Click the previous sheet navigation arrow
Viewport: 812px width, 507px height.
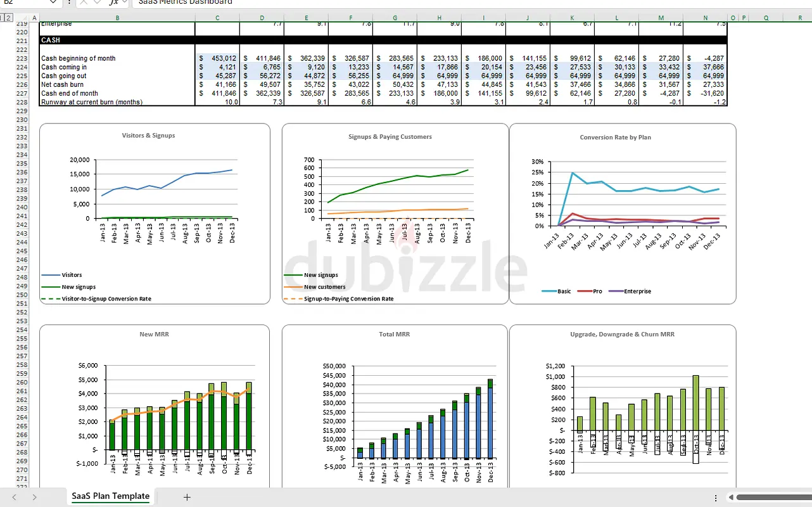tap(14, 497)
